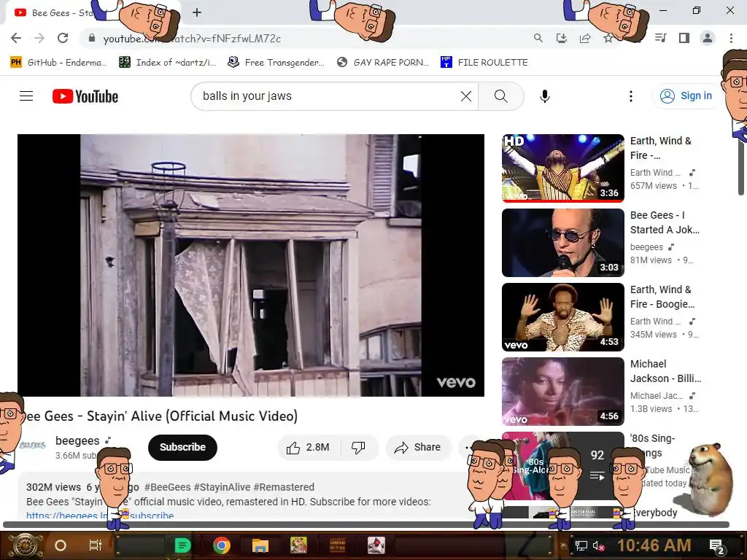Click the 302M views text

pos(53,487)
